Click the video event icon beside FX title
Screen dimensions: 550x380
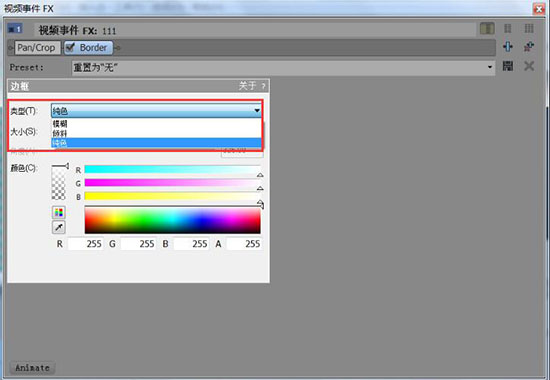15,29
